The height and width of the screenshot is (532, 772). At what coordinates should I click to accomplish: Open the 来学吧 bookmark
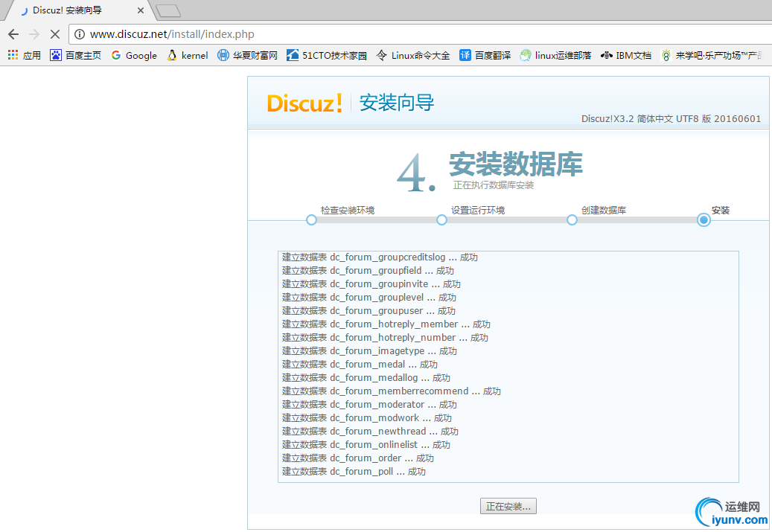click(712, 55)
